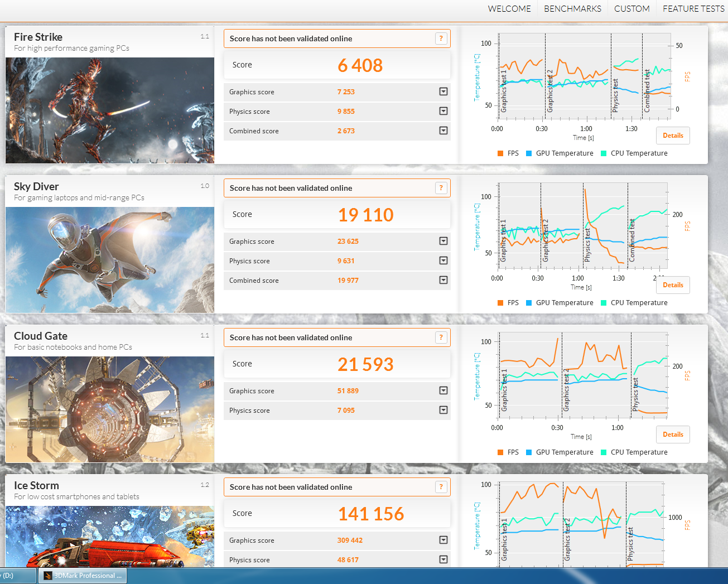Click 3DMark Professional taskbar button
Image resolution: width=728 pixels, height=584 pixels.
click(83, 576)
